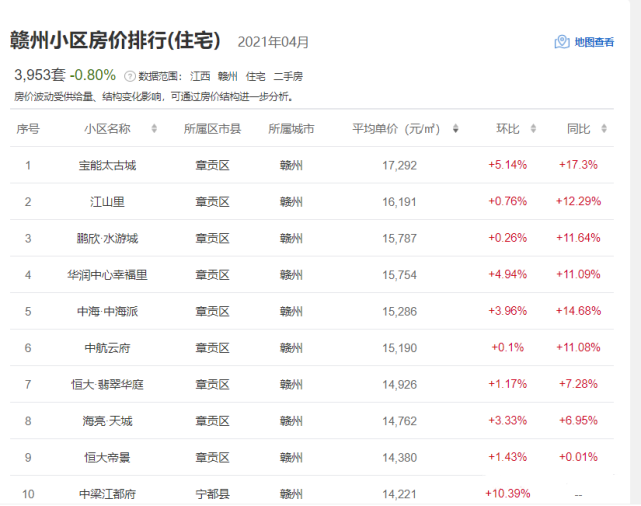Click the 3,953套 listing count
Image resolution: width=641 pixels, height=506 pixels.
click(40, 75)
